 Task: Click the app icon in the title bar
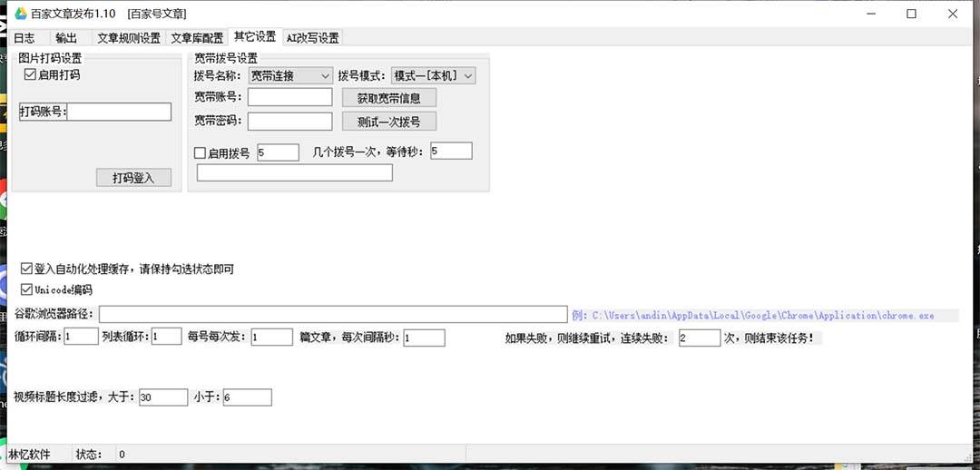20,14
